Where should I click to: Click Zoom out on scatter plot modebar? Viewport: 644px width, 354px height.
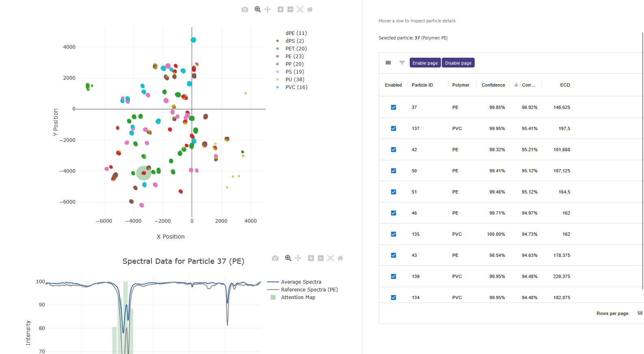pyautogui.click(x=290, y=9)
